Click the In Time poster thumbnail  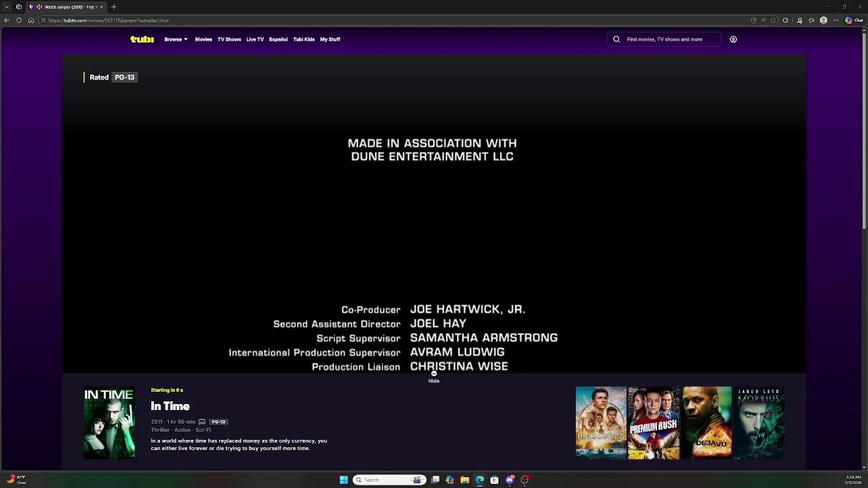[109, 422]
